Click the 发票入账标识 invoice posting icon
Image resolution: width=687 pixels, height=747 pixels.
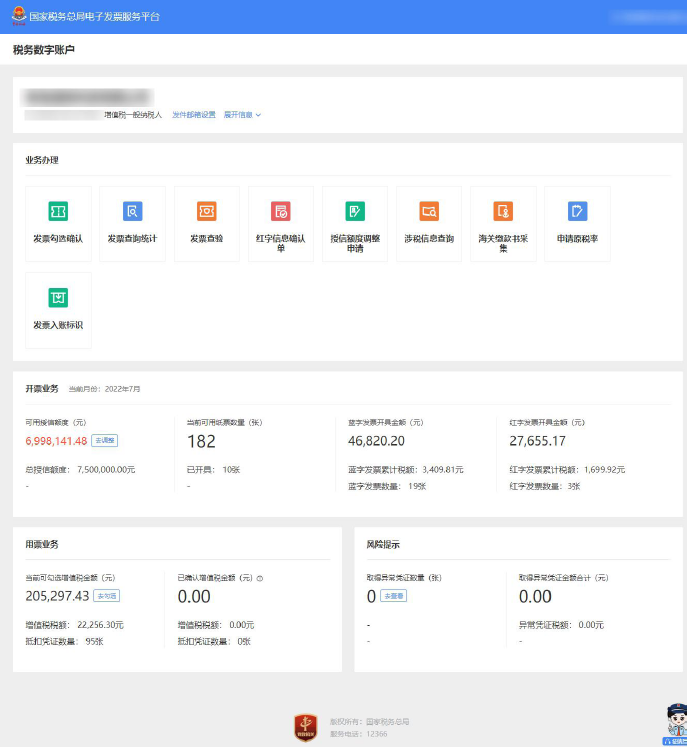point(58,309)
